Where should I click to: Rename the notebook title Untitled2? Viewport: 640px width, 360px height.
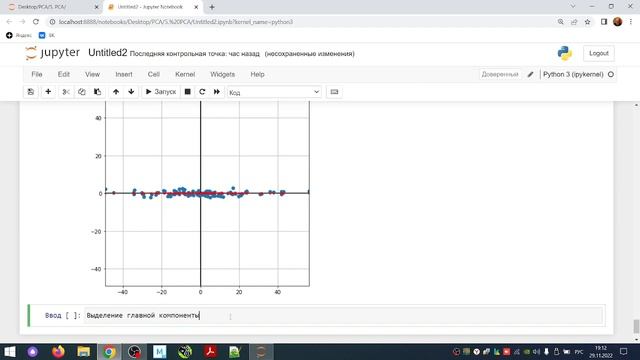tap(108, 53)
